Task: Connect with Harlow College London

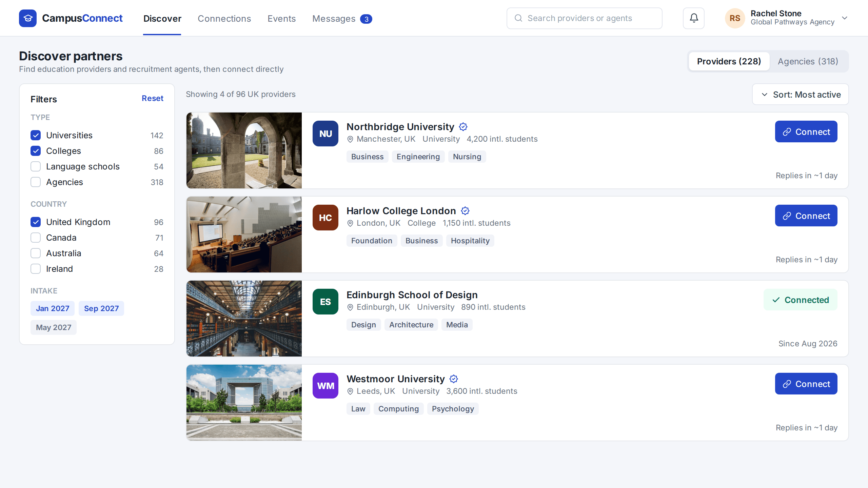Action: coord(806,216)
